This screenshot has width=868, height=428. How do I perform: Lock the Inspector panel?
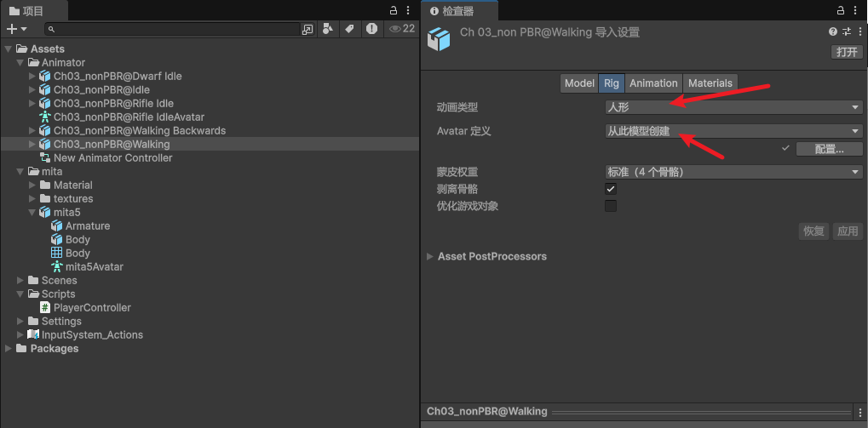coord(841,10)
